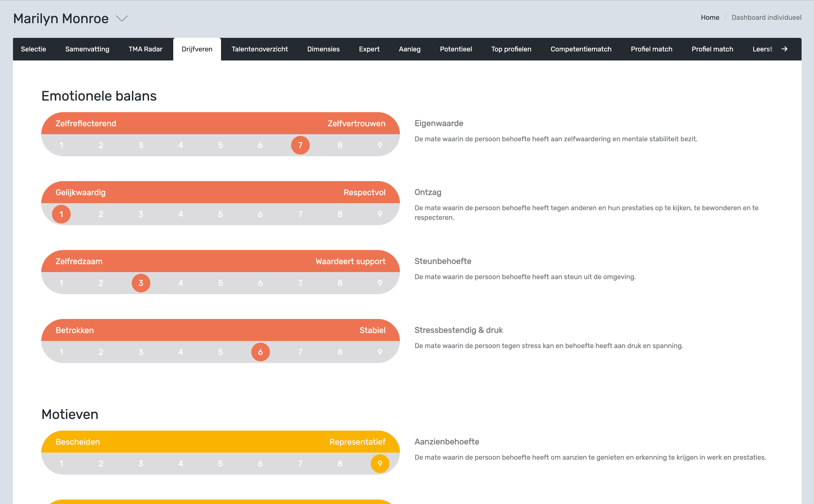Click highlighted score 6 on Stressbestendig scale
Image resolution: width=814 pixels, height=504 pixels.
click(x=260, y=352)
